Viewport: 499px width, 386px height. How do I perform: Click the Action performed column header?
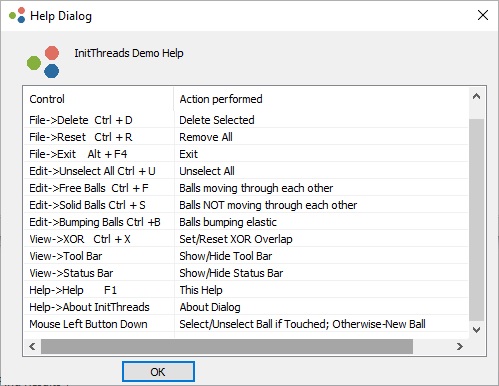(321, 99)
